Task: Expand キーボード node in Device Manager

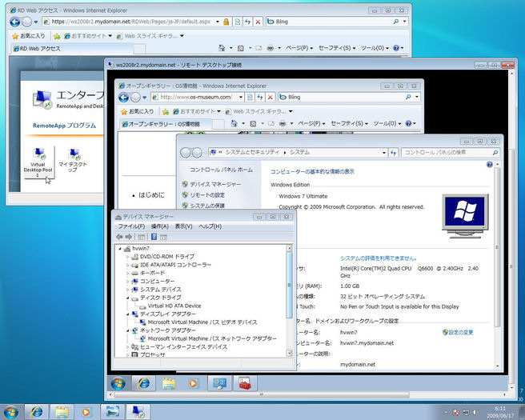Action: (x=127, y=273)
